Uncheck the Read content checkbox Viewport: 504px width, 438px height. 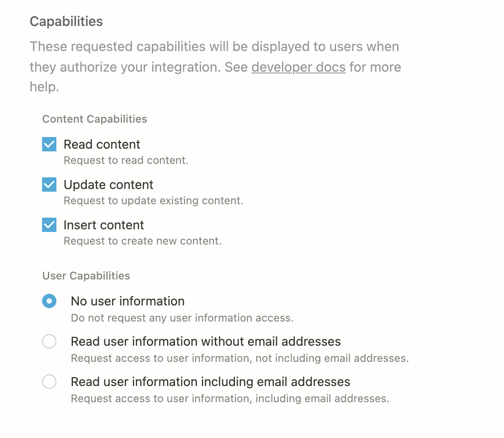(49, 144)
